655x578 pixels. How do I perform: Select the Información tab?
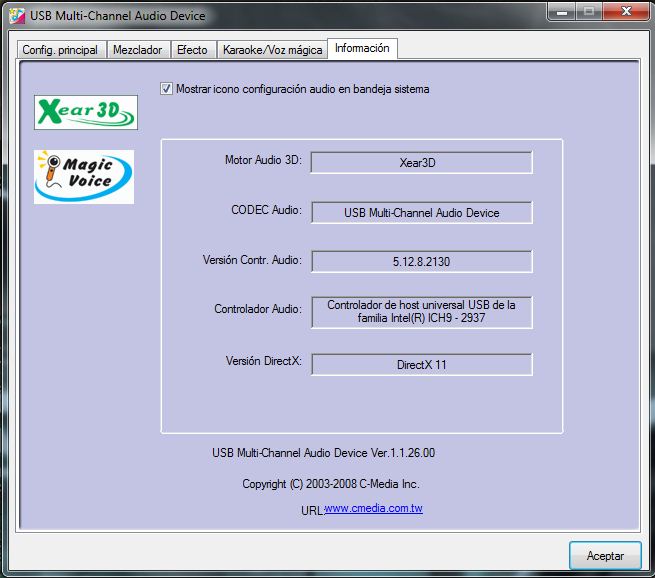click(x=363, y=48)
